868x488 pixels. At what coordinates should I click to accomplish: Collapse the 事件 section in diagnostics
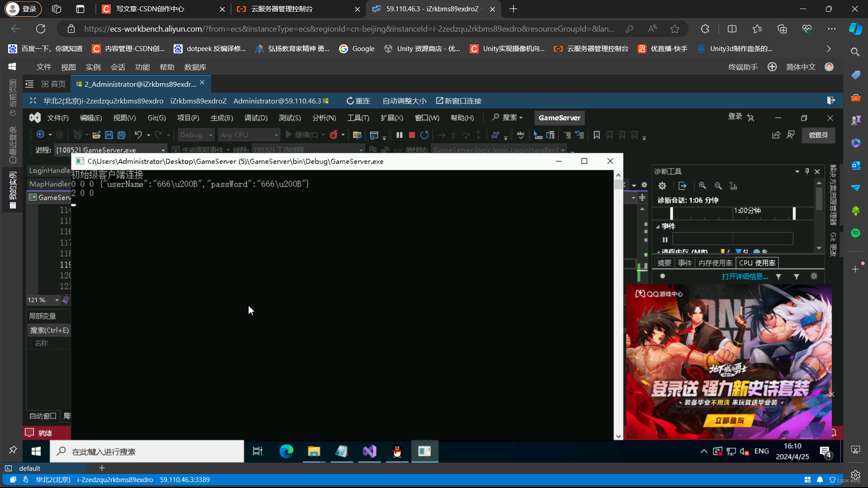pyautogui.click(x=658, y=226)
